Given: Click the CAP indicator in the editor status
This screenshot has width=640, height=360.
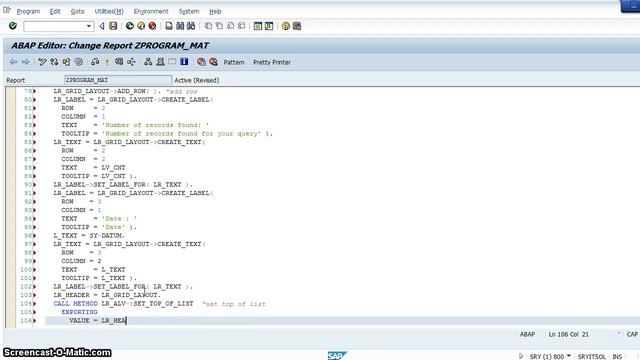Looking at the screenshot, I should (632, 334).
